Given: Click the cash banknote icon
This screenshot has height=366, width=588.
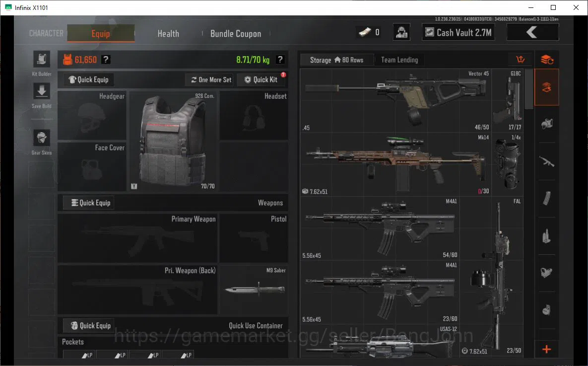Looking at the screenshot, I should (365, 33).
